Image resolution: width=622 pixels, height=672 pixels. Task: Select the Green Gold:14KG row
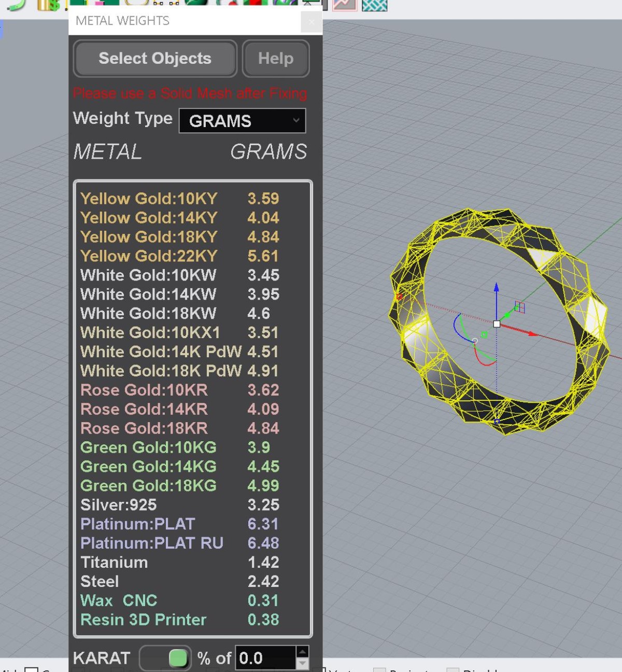[180, 467]
